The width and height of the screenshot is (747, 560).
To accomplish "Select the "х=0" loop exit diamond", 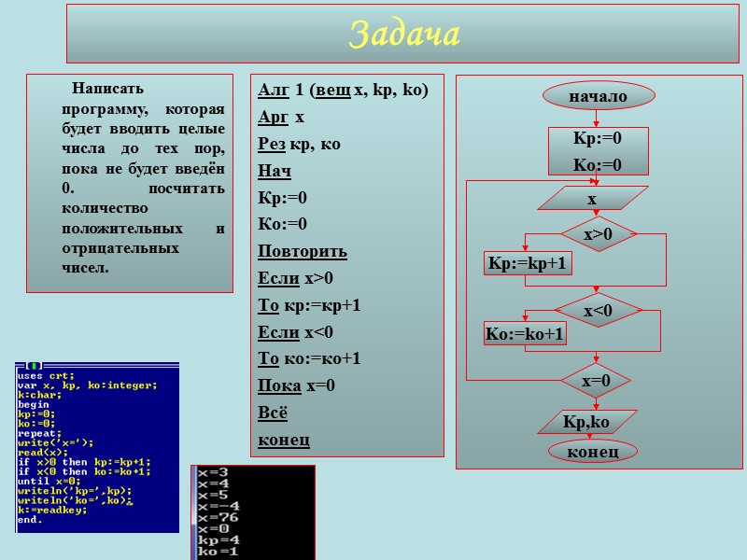I will pyautogui.click(x=599, y=379).
